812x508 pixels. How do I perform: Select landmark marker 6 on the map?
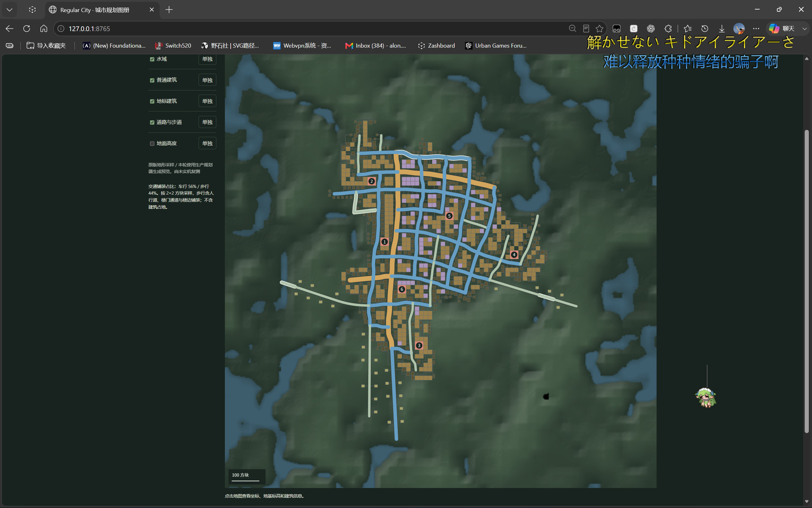[402, 290]
